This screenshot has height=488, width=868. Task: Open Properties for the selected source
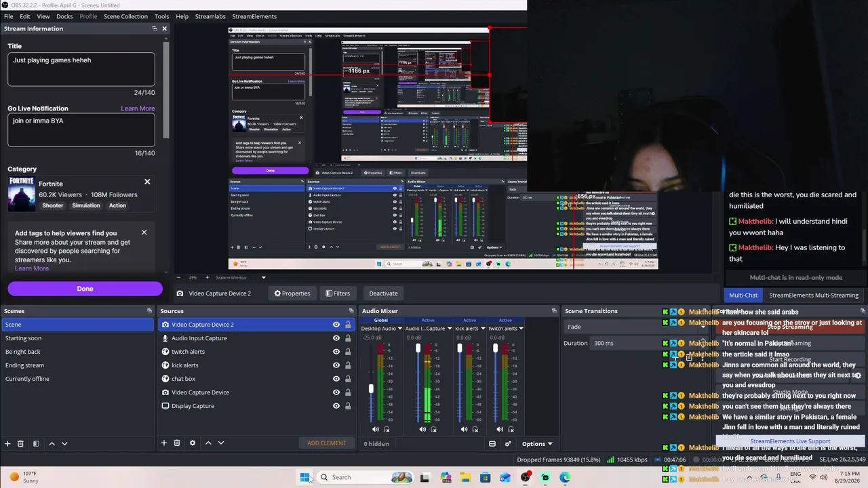(292, 293)
